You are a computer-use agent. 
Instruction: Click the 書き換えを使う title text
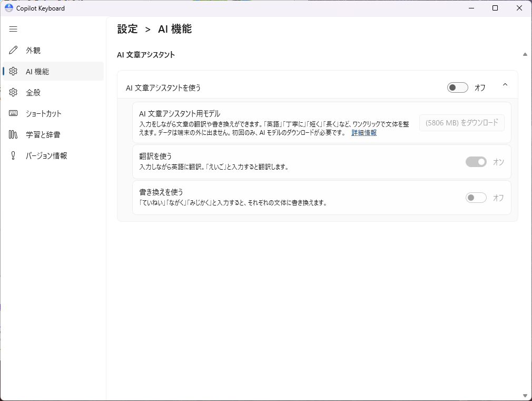click(x=161, y=192)
